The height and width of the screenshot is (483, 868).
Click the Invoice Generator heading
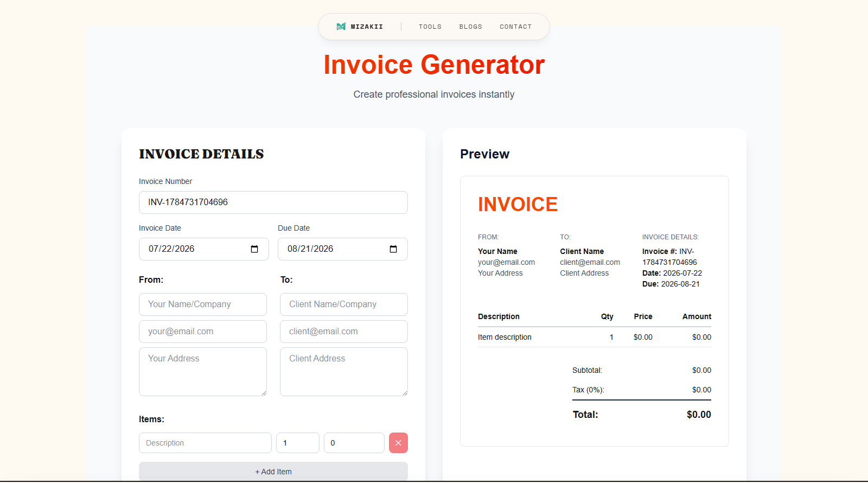tap(434, 65)
